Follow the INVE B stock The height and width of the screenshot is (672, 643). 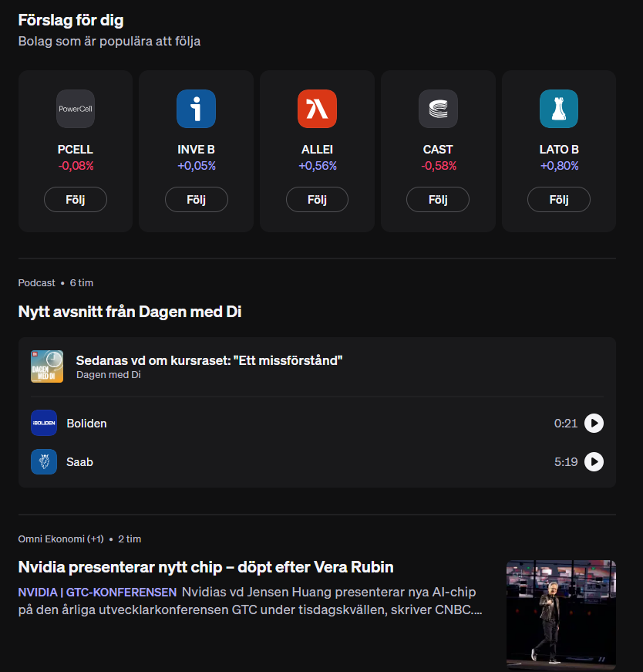click(x=196, y=199)
